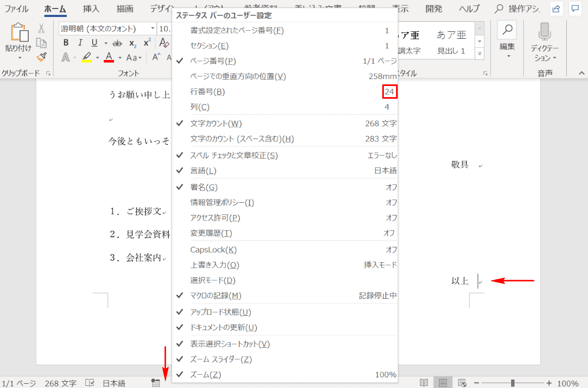Enable セクション(E) in status bar menu
Screen dimensions: 588x388
[285, 46]
